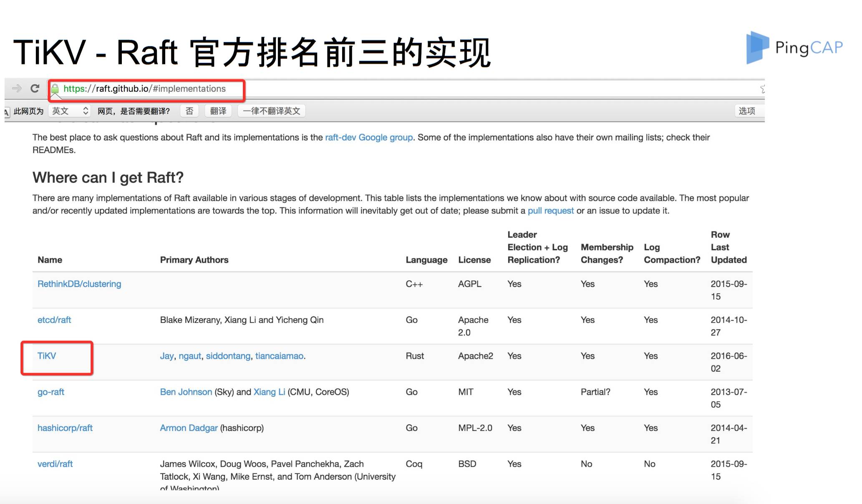862x504 pixels.
Task: Choose 一律不翻译英文 never translate English button
Action: point(272,111)
